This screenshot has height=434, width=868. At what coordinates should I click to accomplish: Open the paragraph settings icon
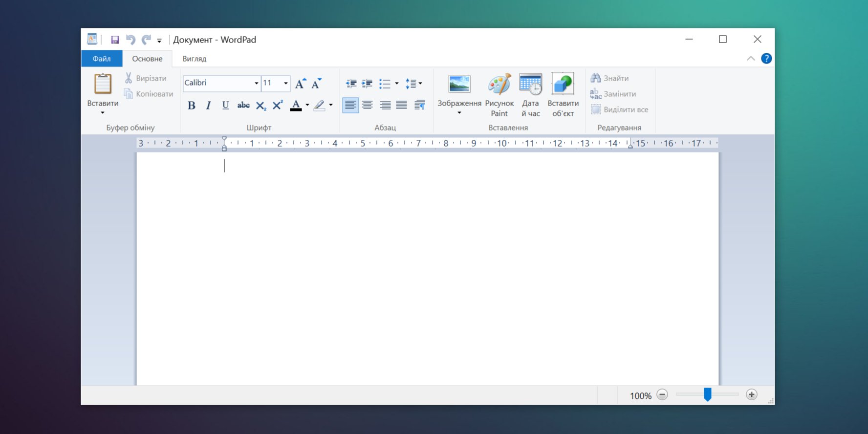point(420,105)
